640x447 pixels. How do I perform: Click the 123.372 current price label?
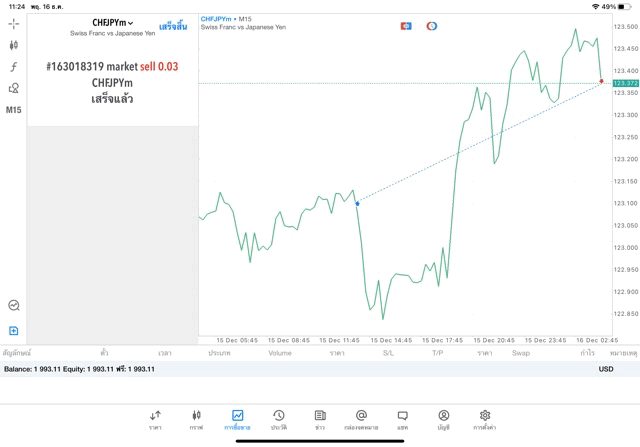(625, 83)
